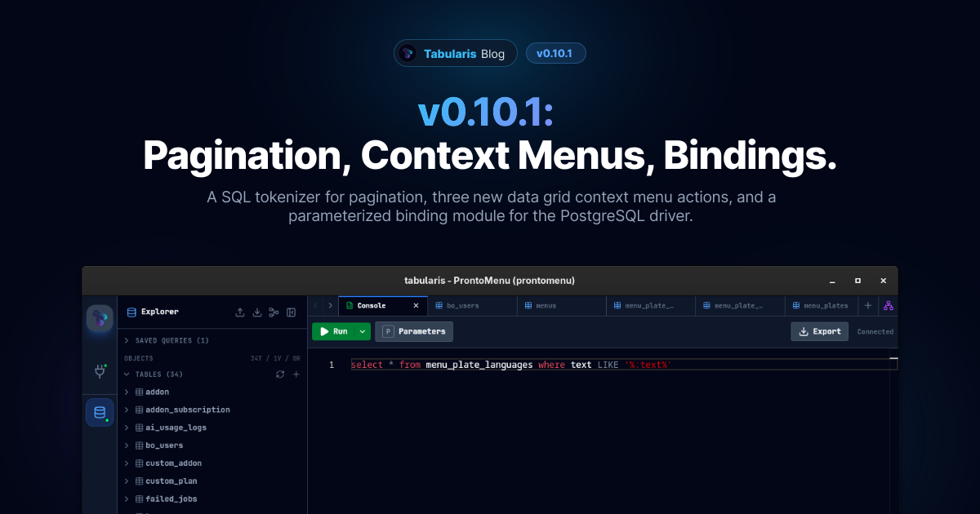Maximize the tabularis window
This screenshot has height=514, width=980.
coord(857,281)
